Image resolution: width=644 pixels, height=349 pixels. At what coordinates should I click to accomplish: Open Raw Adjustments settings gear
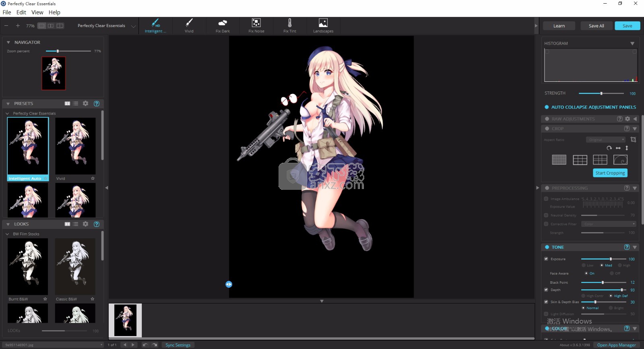[x=627, y=119]
